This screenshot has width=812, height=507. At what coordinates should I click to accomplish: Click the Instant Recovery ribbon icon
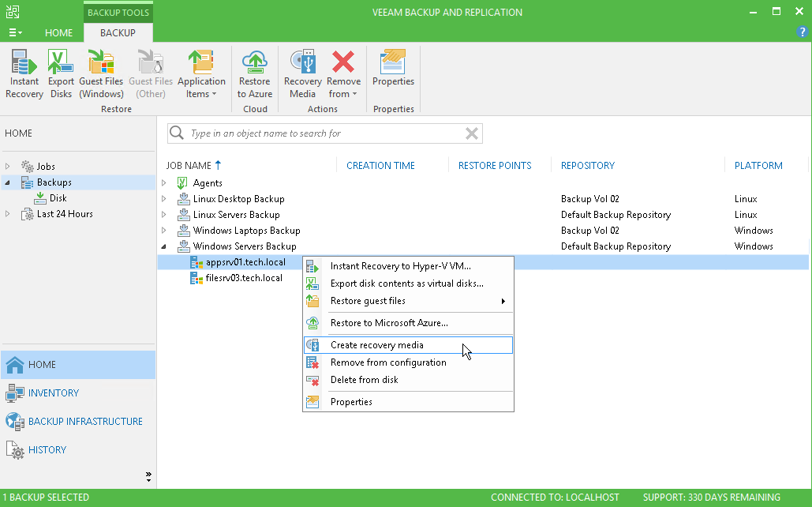[24, 73]
